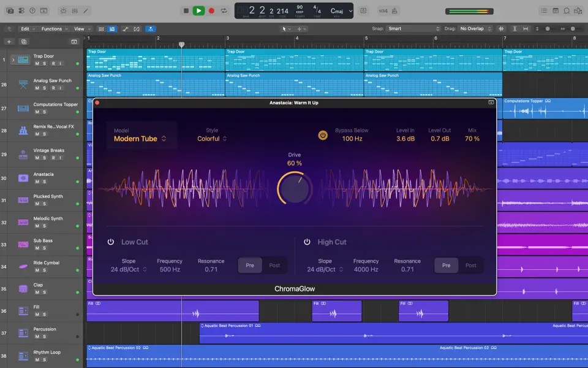Power on the High Cut section
Viewport: 588px width, 368px height.
[307, 242]
